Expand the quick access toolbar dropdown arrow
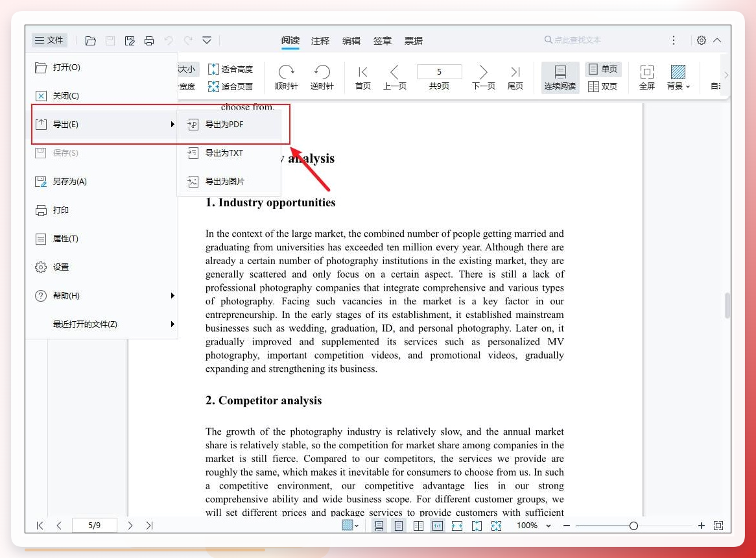Image resolution: width=756 pixels, height=558 pixels. (x=207, y=40)
